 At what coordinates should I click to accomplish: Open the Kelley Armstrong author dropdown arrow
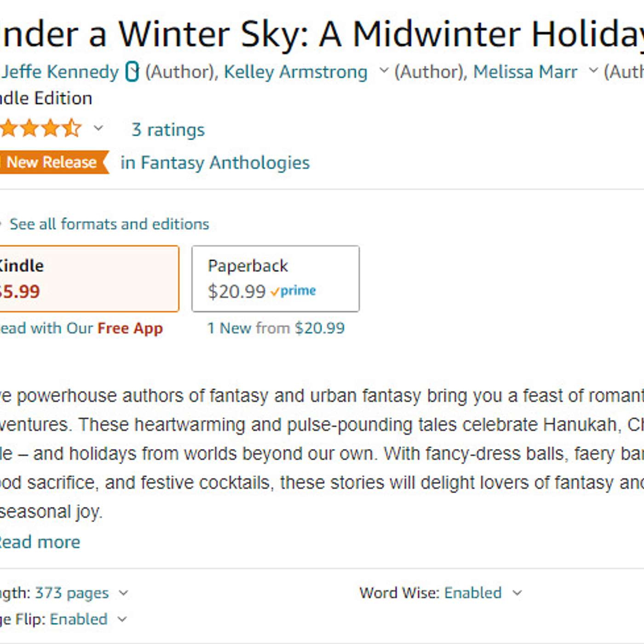[x=384, y=71]
